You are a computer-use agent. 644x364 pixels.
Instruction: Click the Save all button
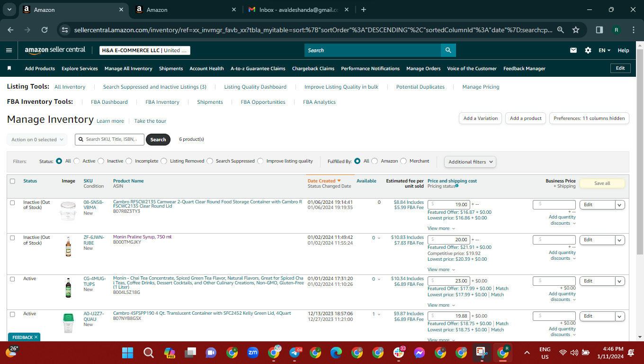tap(602, 183)
